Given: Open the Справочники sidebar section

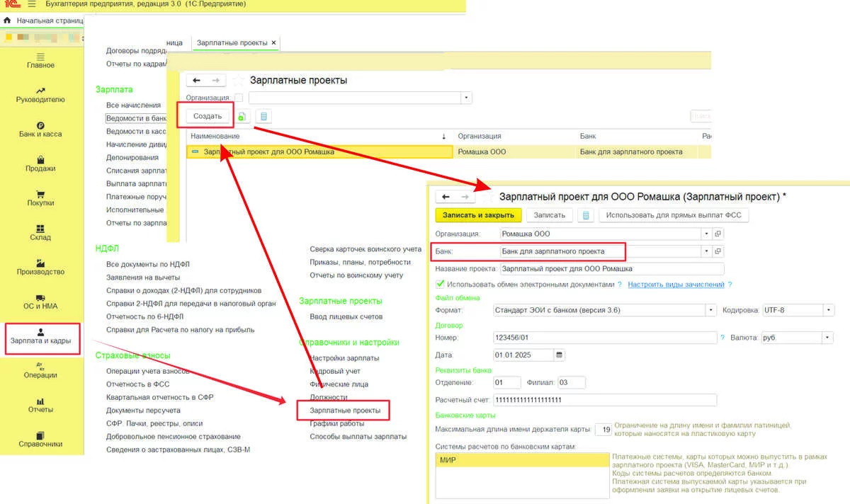Looking at the screenshot, I should (x=40, y=440).
